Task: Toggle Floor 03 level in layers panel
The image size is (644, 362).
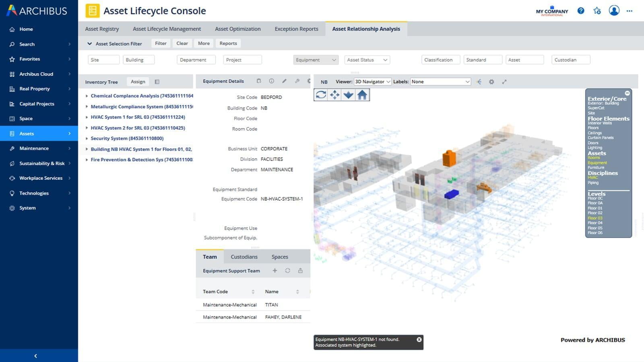Action: click(595, 218)
